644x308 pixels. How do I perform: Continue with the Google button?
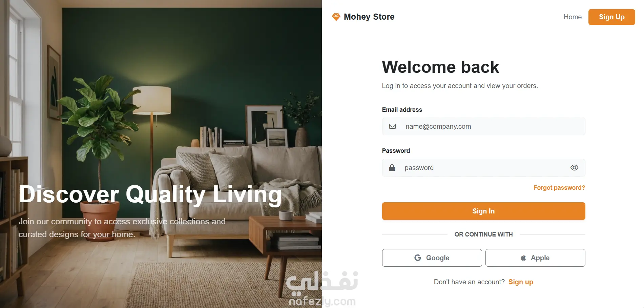coord(432,258)
